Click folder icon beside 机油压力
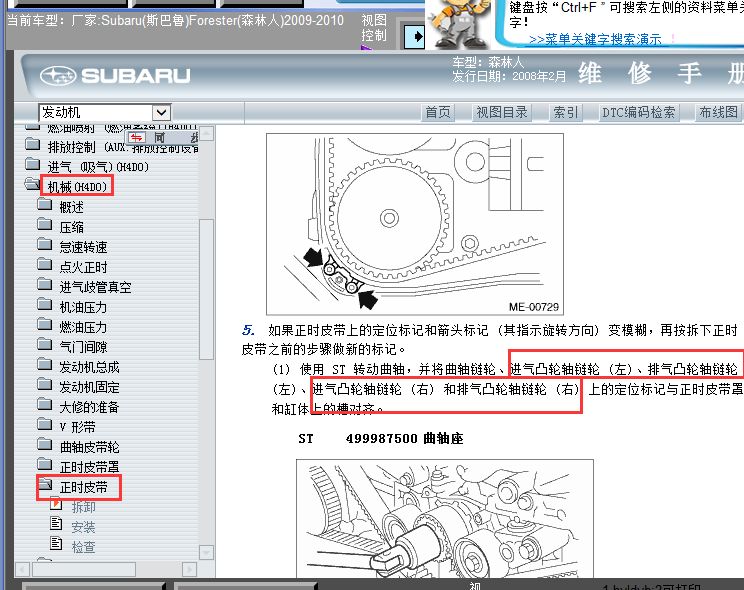Image resolution: width=744 pixels, height=590 pixels. coord(45,304)
